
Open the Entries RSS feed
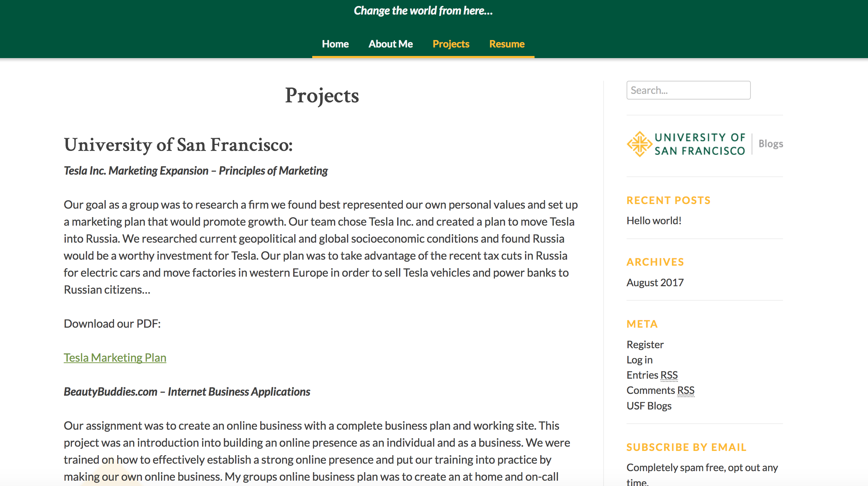652,375
